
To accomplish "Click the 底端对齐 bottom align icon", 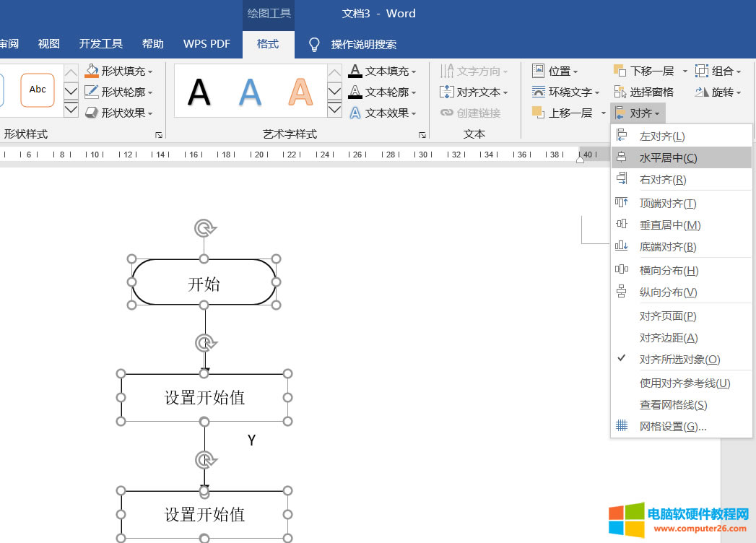I will pos(622,246).
